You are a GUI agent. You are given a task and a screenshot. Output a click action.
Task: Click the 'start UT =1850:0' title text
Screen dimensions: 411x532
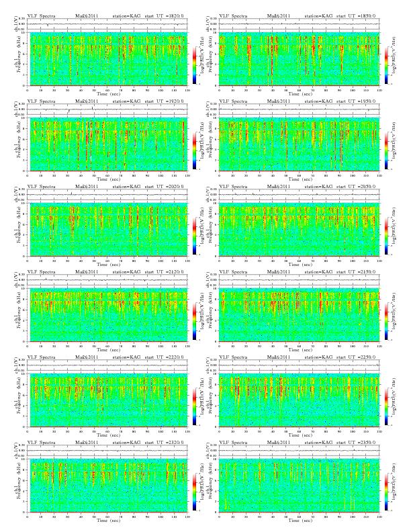pyautogui.click(x=356, y=15)
